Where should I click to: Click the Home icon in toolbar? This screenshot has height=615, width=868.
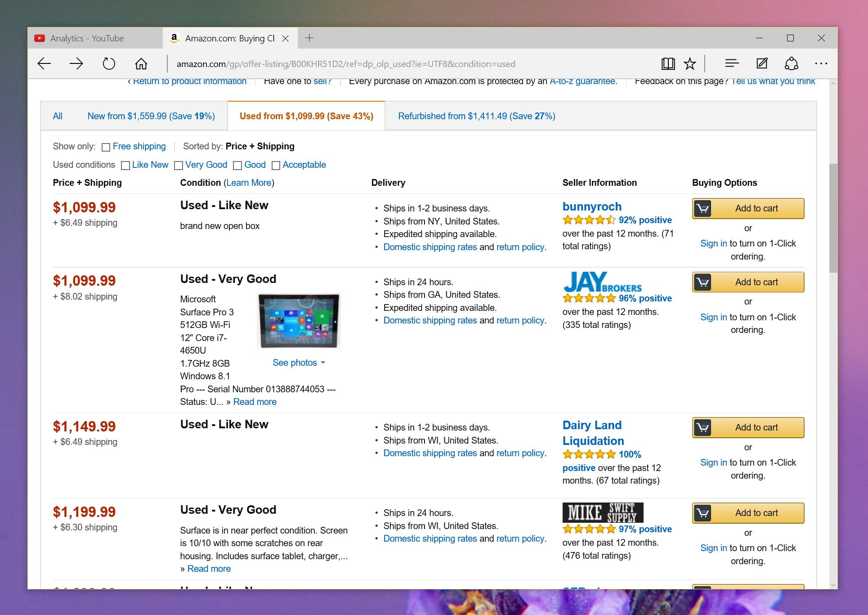(x=141, y=64)
